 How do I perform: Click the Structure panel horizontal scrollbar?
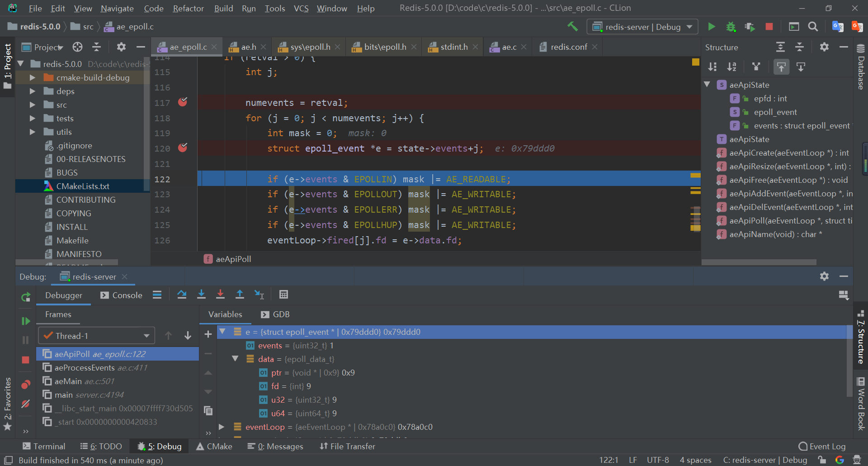click(x=759, y=262)
